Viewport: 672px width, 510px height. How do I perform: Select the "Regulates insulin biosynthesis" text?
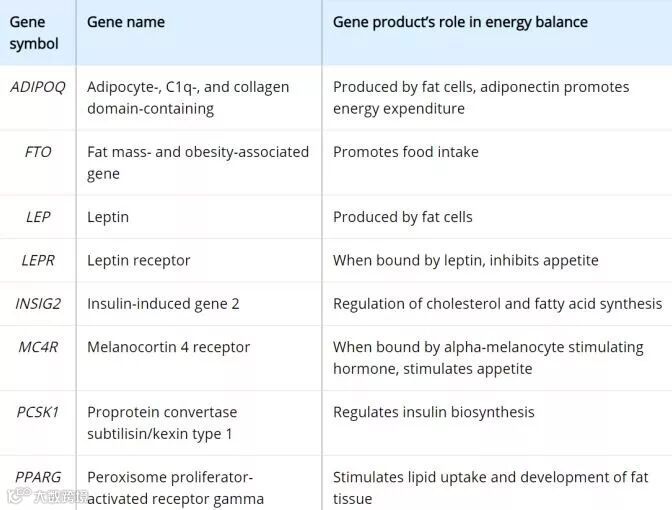(x=434, y=412)
